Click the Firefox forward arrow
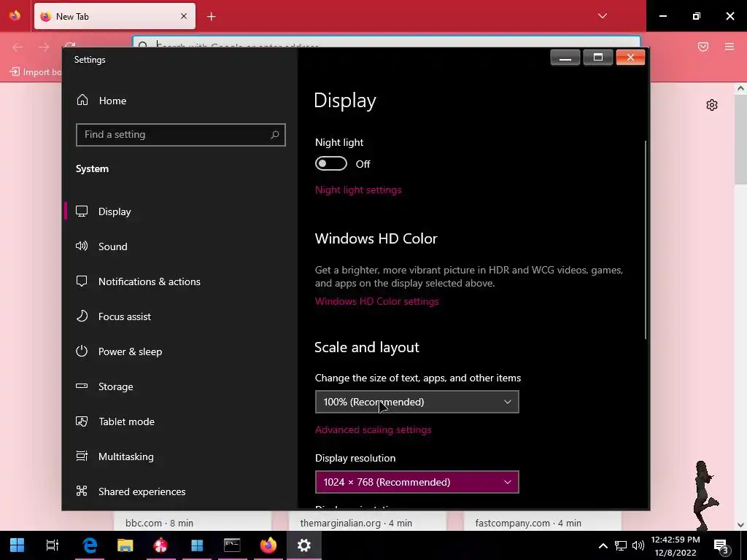 (x=44, y=47)
